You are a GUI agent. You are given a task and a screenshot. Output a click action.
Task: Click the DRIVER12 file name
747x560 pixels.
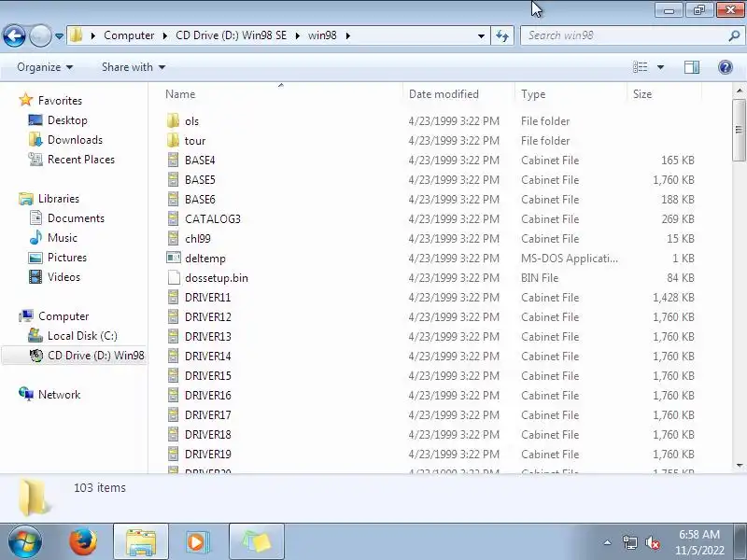207,317
